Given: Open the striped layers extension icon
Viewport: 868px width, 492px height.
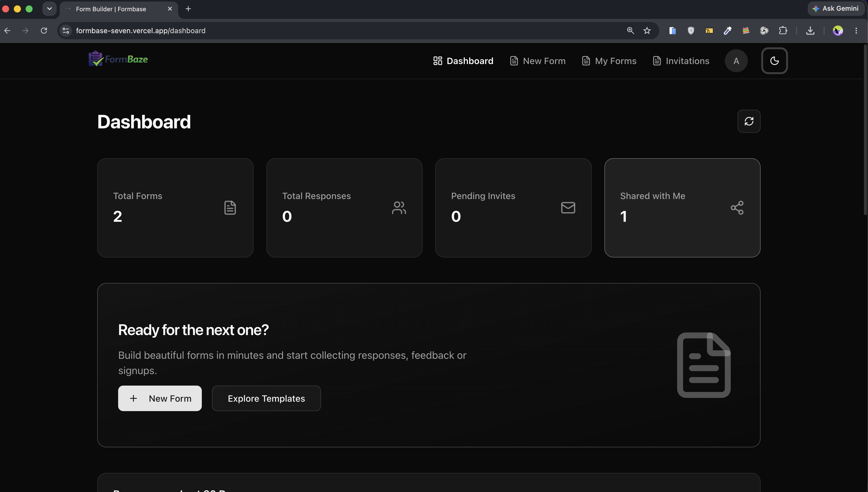Looking at the screenshot, I should click(746, 31).
